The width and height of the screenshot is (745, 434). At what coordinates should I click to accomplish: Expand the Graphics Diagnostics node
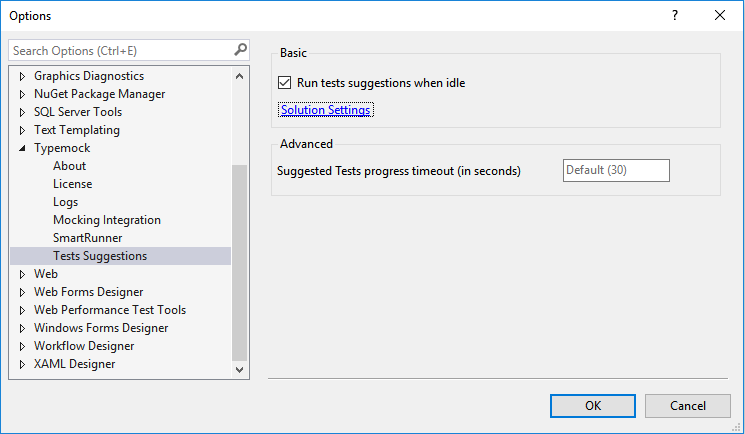[x=23, y=76]
